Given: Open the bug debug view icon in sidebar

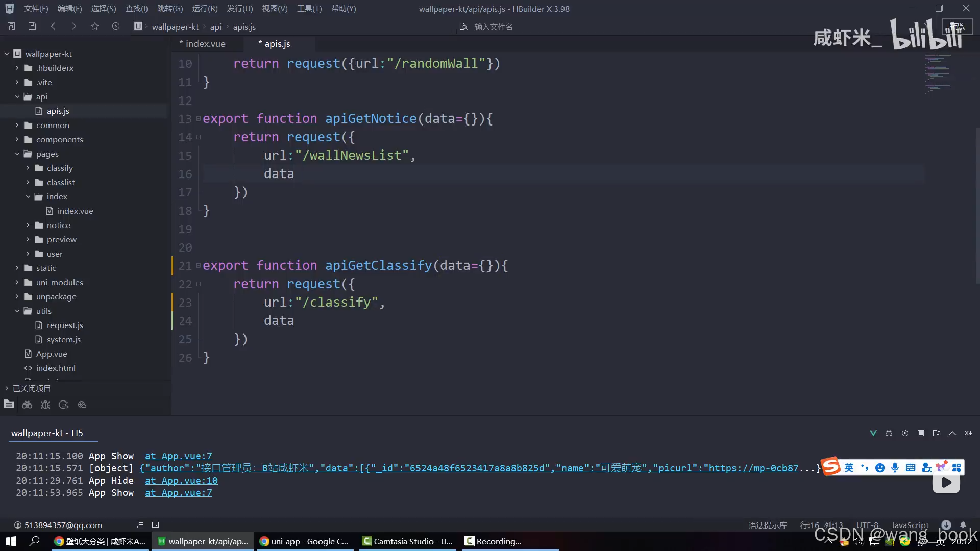Looking at the screenshot, I should [x=45, y=405].
